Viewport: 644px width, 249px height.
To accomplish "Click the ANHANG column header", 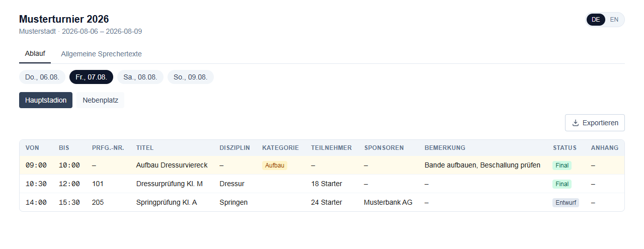I will (605, 148).
